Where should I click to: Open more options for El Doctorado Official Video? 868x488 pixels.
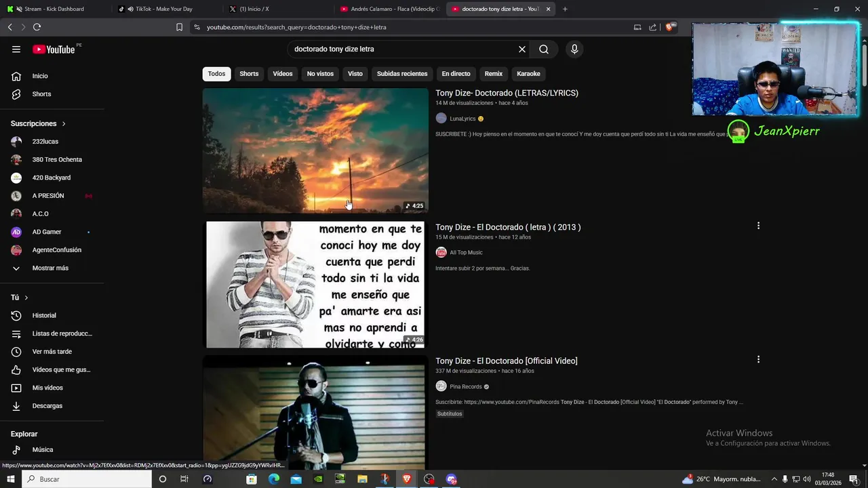coord(758,359)
